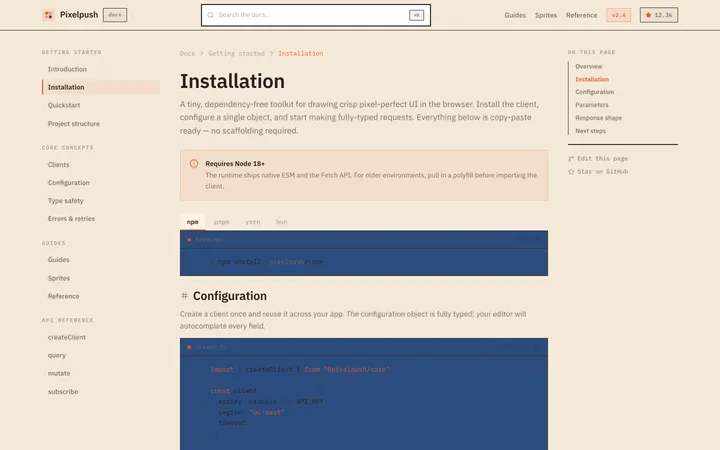This screenshot has height=450, width=720.
Task: Open Project structure in the sidebar
Action: 101,124
